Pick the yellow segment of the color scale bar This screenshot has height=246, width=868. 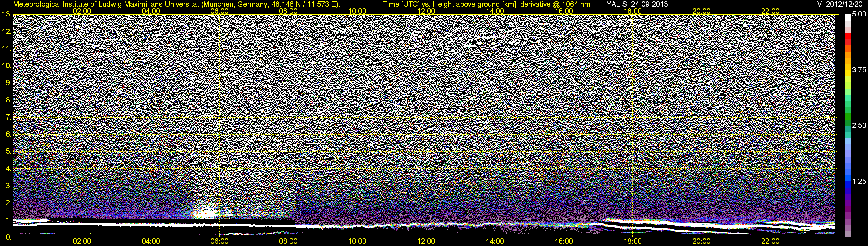848,74
